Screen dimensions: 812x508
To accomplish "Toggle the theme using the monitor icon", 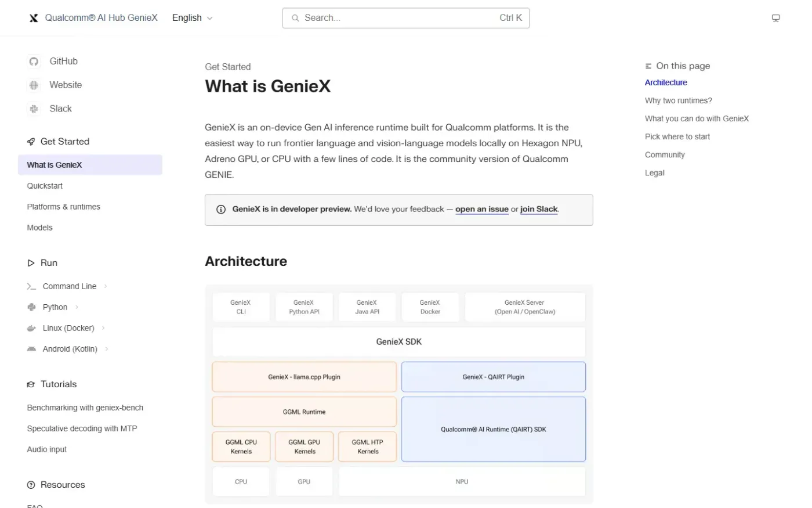I will point(776,18).
